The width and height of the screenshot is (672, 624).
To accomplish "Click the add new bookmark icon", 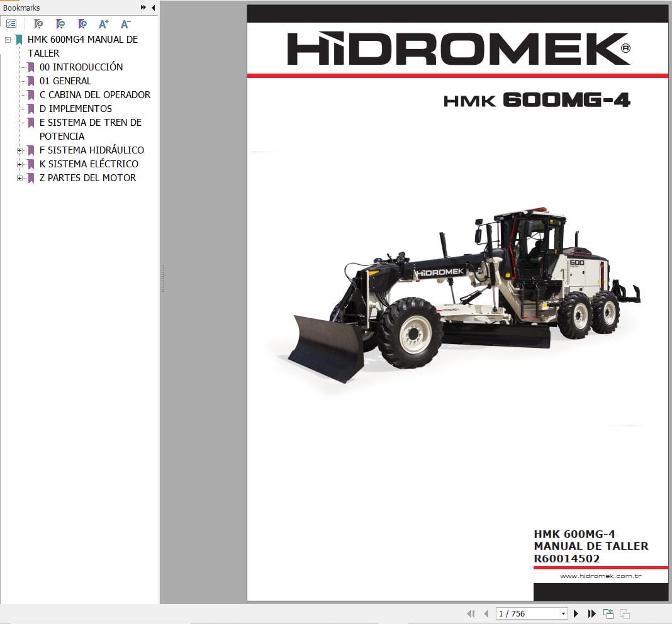I will click(60, 24).
